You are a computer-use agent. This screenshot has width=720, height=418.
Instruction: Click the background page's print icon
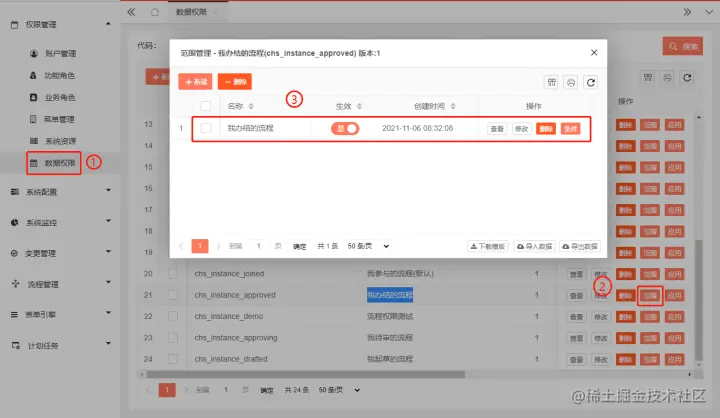667,78
